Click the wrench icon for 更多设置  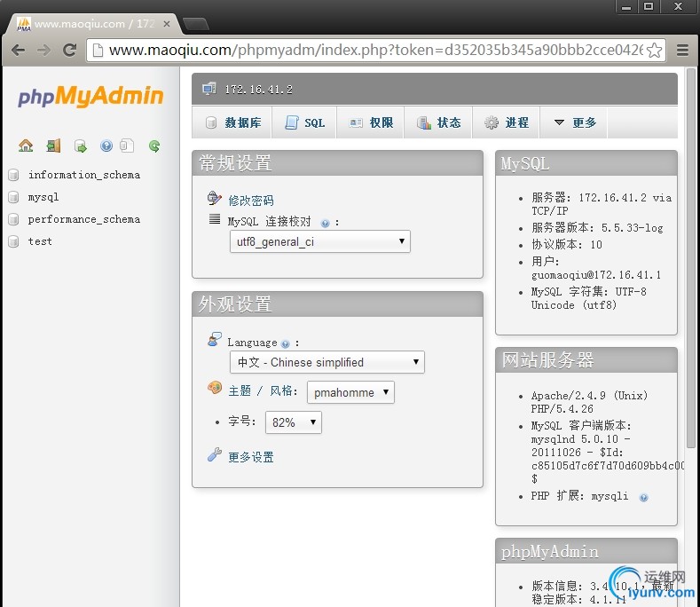pos(215,454)
